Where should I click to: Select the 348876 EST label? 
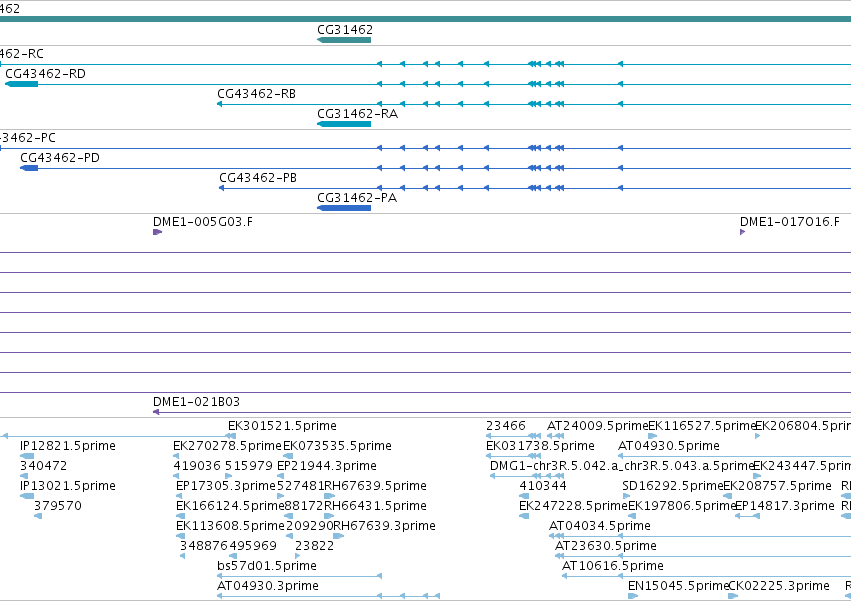tap(205, 546)
